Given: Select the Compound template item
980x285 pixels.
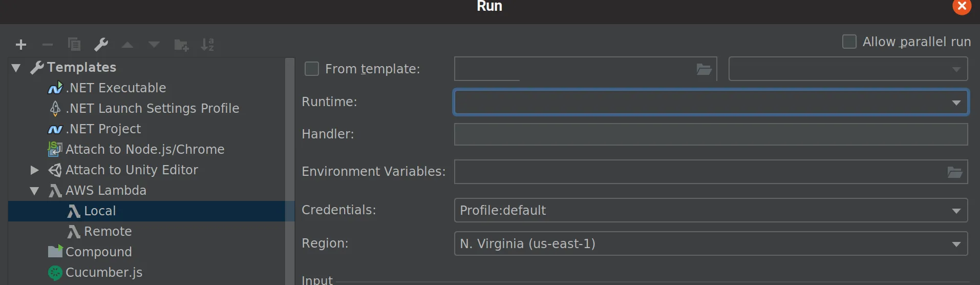Looking at the screenshot, I should (x=99, y=252).
